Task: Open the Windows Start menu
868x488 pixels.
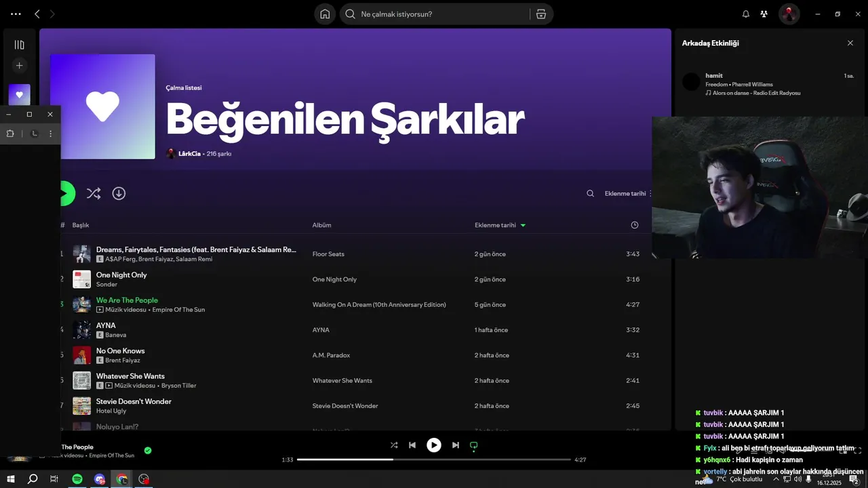Action: pos(11,479)
